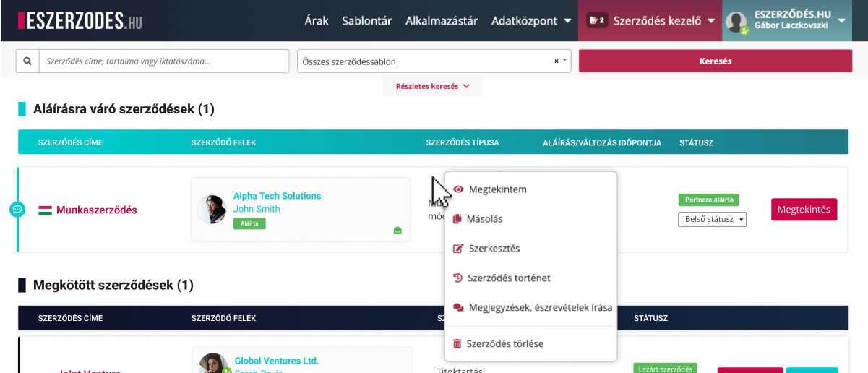Click the copy icon for Másolás
Screen dimensions: 868x373
tap(457, 219)
